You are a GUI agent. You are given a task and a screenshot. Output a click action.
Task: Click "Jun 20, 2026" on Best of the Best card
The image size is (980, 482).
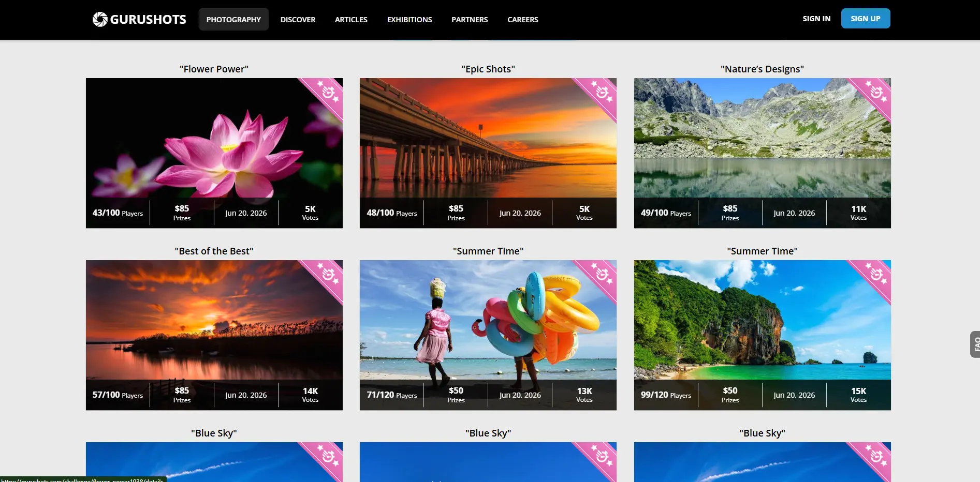pos(246,395)
